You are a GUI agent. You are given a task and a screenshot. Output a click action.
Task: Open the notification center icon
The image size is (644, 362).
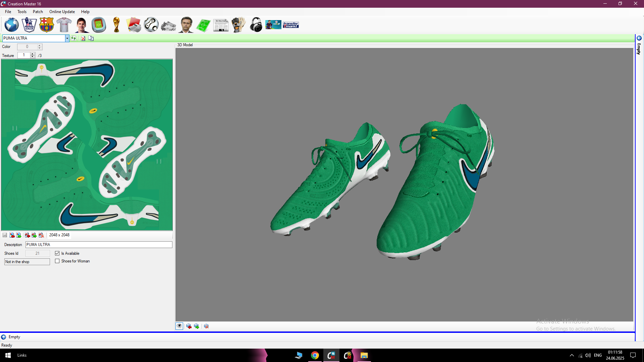633,355
